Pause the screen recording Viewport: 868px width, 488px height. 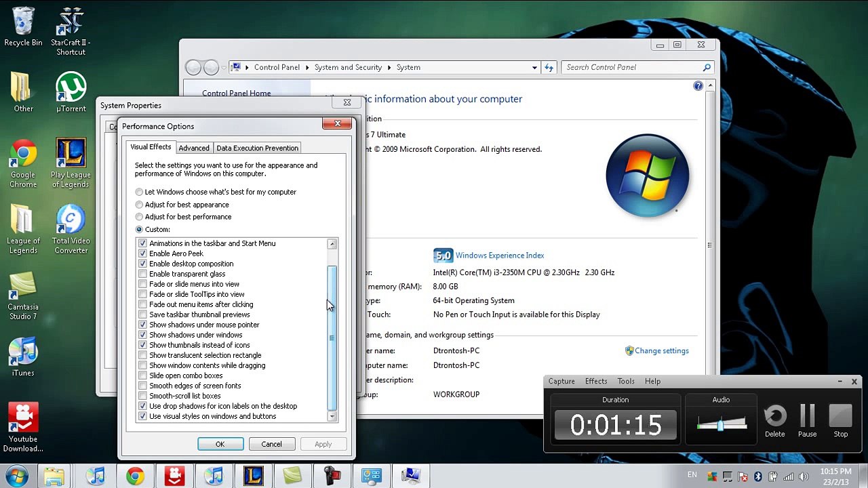[807, 422]
